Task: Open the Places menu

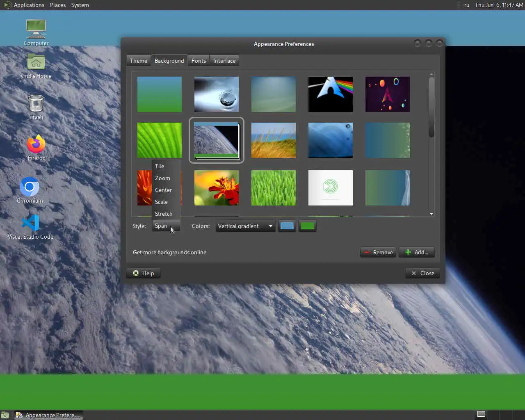Action: [x=58, y=5]
